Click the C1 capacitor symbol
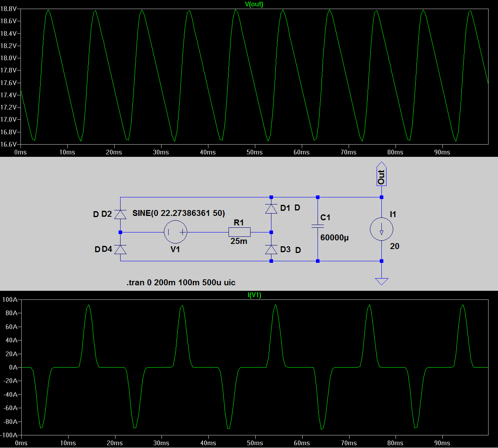498x448 pixels. click(x=318, y=226)
